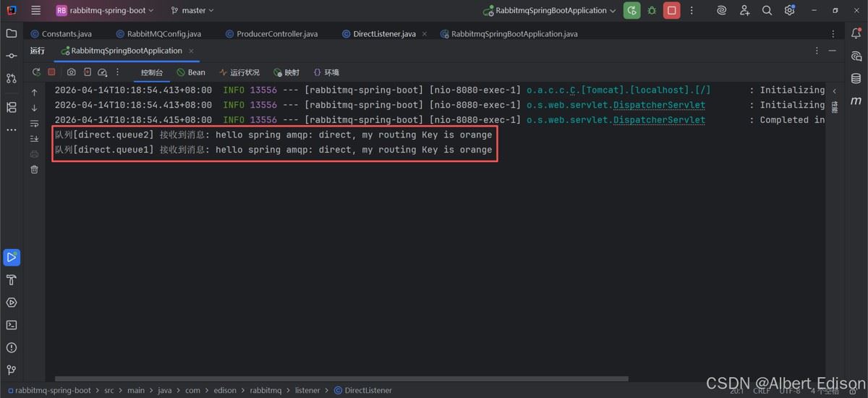
Task: Stop the running application in top toolbar
Action: [672, 11]
